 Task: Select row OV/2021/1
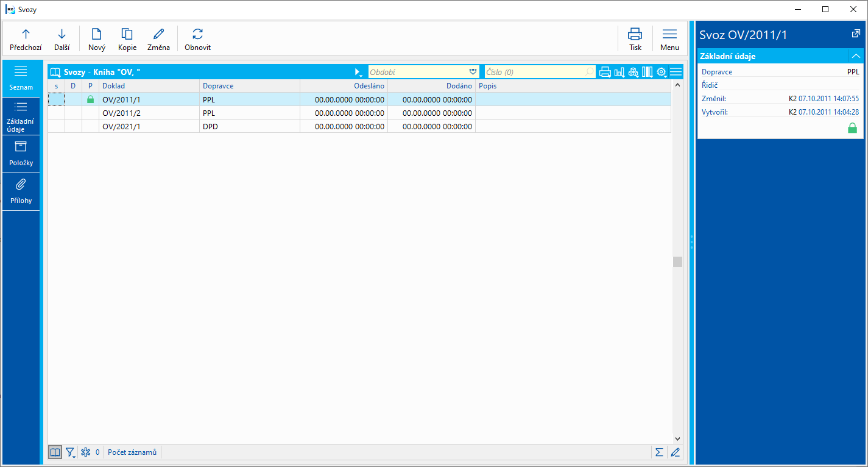point(359,126)
